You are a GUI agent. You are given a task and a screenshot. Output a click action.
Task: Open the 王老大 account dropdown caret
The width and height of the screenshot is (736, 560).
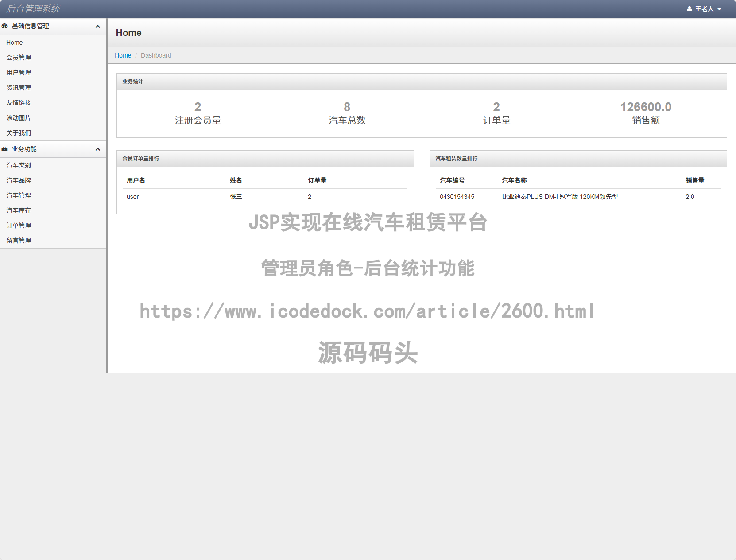pyautogui.click(x=719, y=9)
